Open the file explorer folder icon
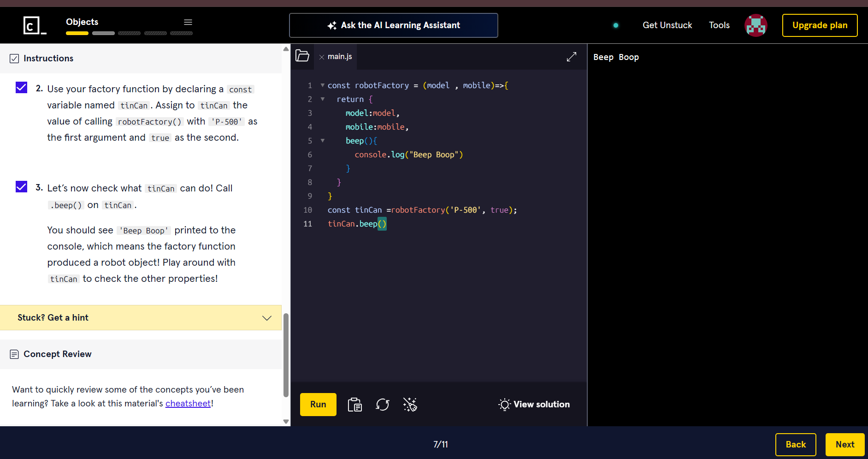The width and height of the screenshot is (868, 459). tap(302, 56)
